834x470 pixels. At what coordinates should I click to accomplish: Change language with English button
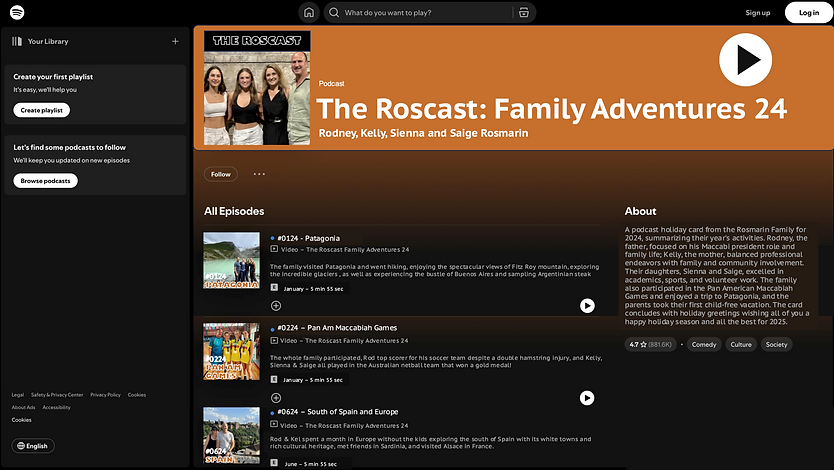pyautogui.click(x=33, y=446)
